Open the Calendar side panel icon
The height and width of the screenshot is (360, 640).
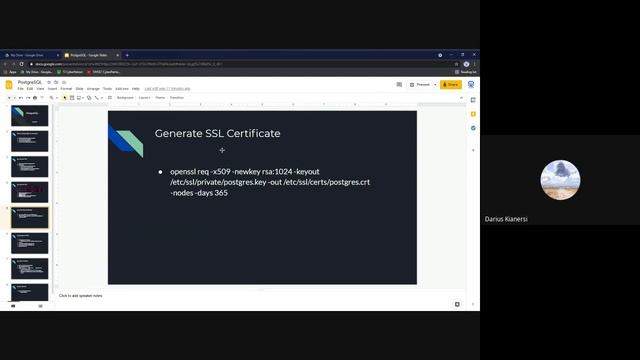473,100
